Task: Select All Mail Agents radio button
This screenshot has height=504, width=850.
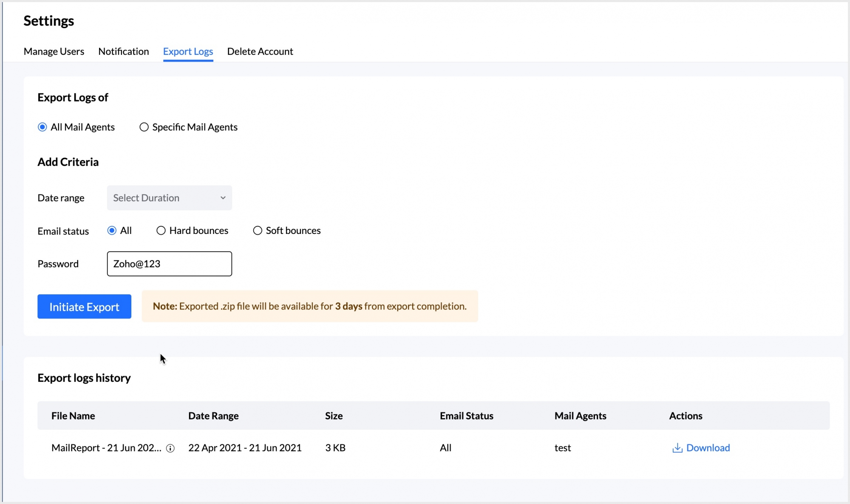Action: coord(42,127)
